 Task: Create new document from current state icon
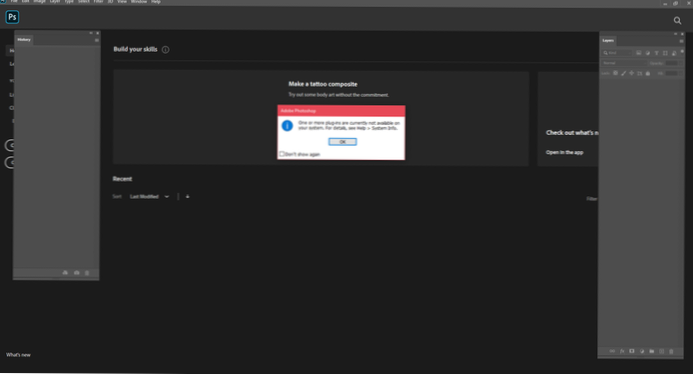[65, 273]
